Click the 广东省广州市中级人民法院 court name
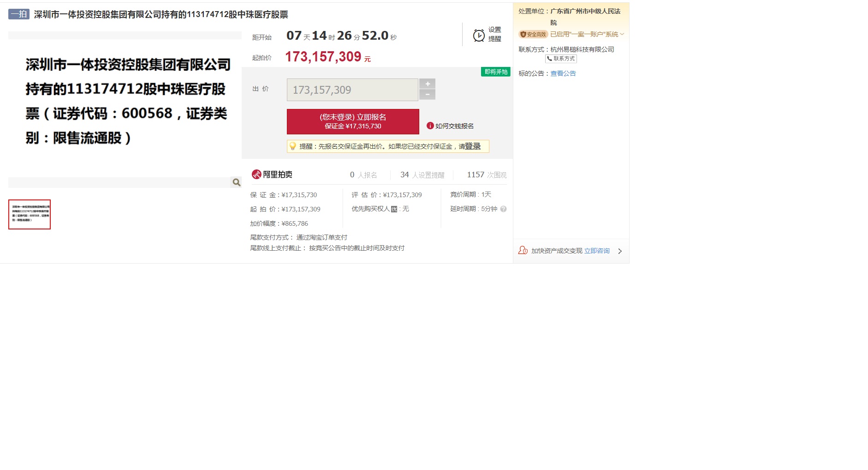868x470 pixels. click(585, 17)
